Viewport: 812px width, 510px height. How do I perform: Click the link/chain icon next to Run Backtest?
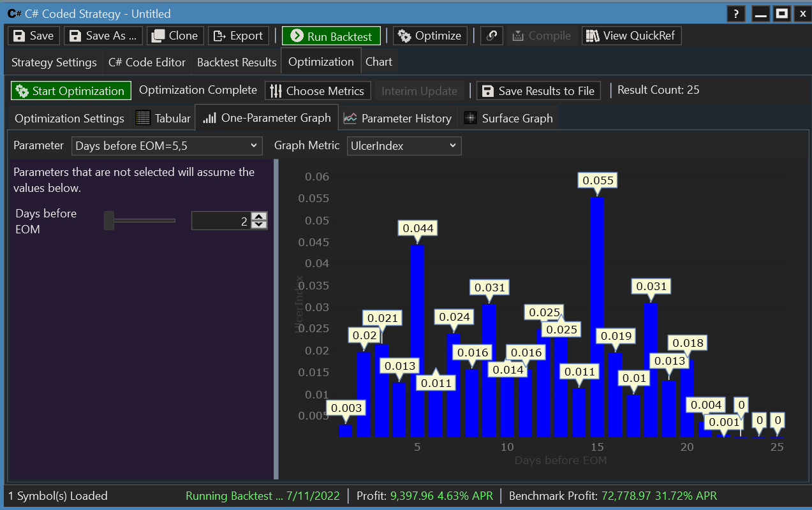coord(491,36)
